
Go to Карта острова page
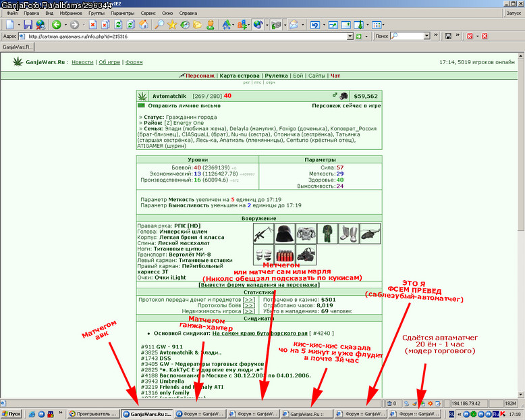pyautogui.click(x=240, y=76)
